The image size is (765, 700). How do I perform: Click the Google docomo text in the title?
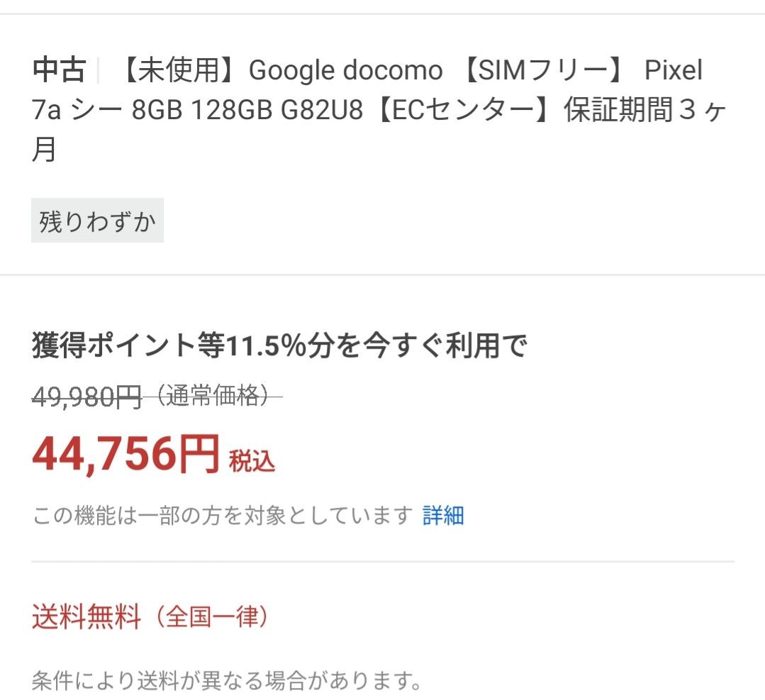345,70
